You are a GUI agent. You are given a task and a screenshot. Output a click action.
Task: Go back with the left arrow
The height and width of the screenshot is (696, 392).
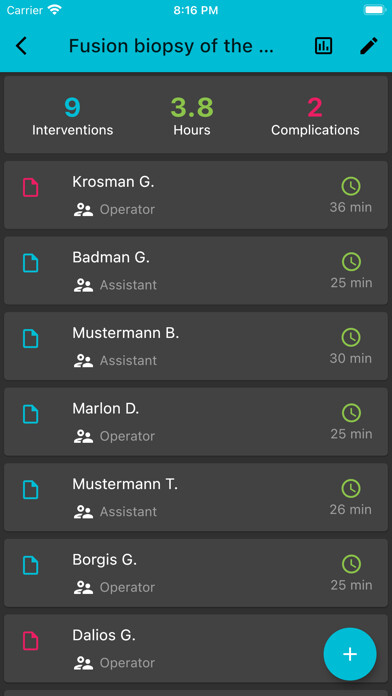point(21,46)
